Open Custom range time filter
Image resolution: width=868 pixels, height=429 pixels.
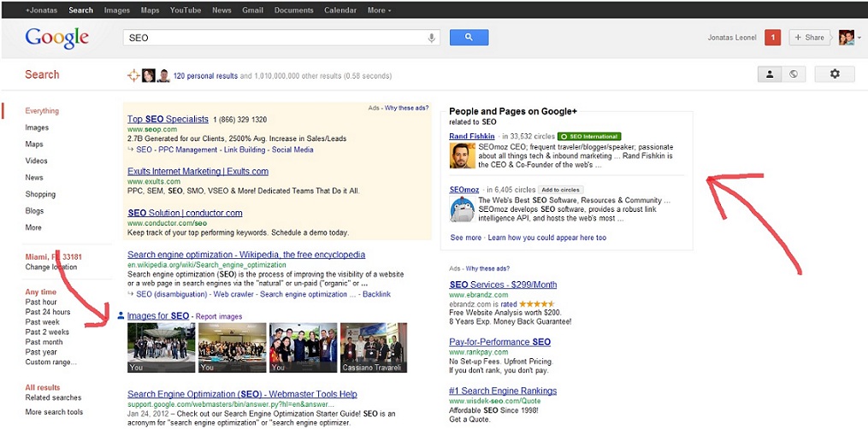pyautogui.click(x=51, y=362)
